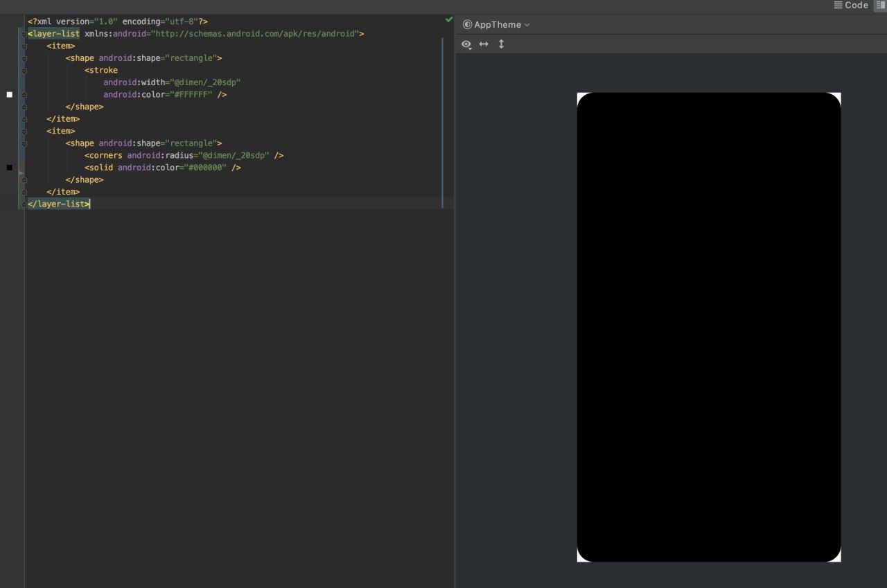The image size is (887, 588).
Task: Collapse the first <item> fold marker
Action: pyautogui.click(x=24, y=46)
